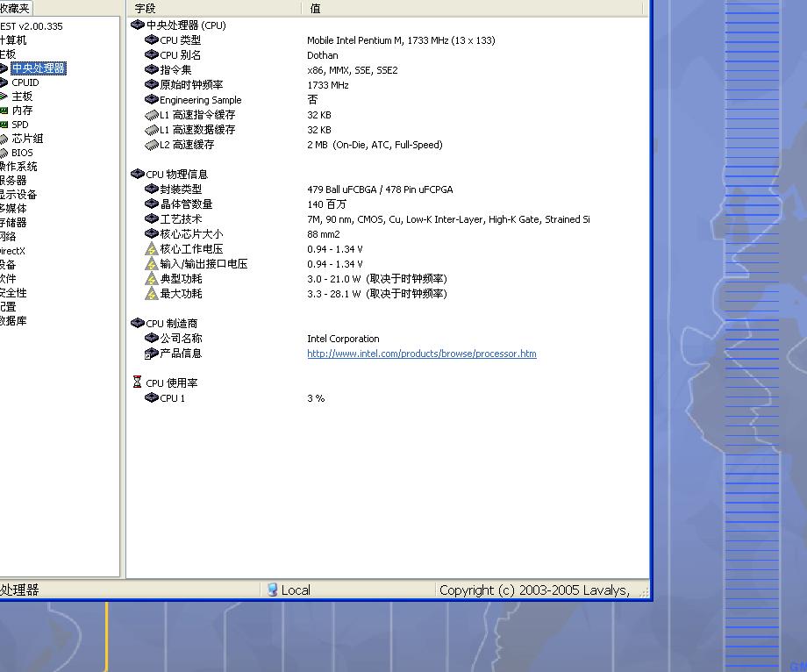
Task: Open the 多媒体 tree category
Action: pos(13,209)
